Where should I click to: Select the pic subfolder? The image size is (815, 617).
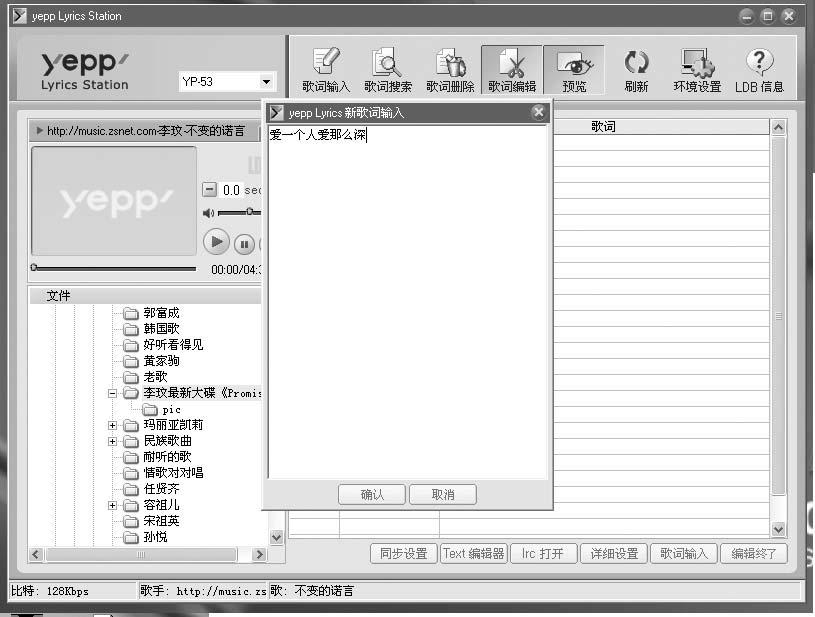pyautogui.click(x=171, y=410)
